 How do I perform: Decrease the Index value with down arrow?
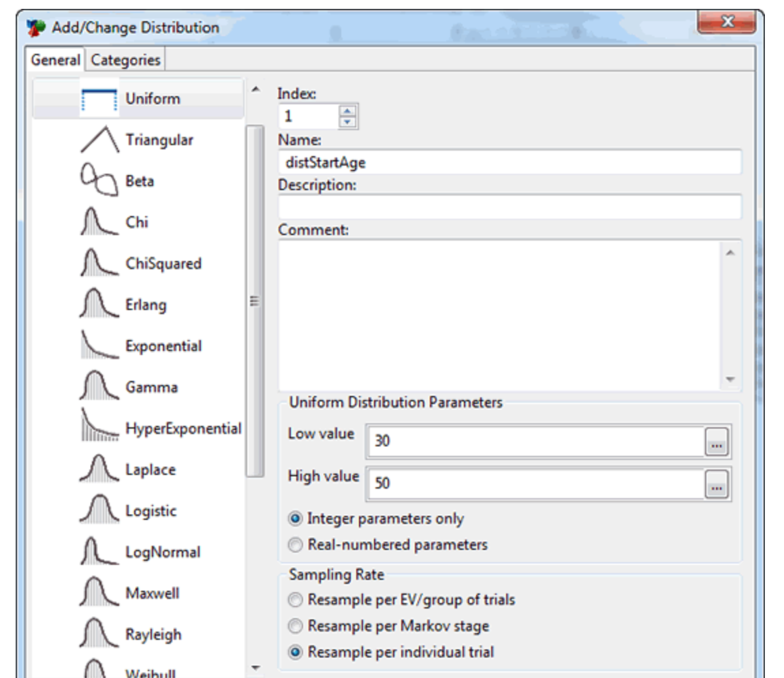(x=347, y=122)
